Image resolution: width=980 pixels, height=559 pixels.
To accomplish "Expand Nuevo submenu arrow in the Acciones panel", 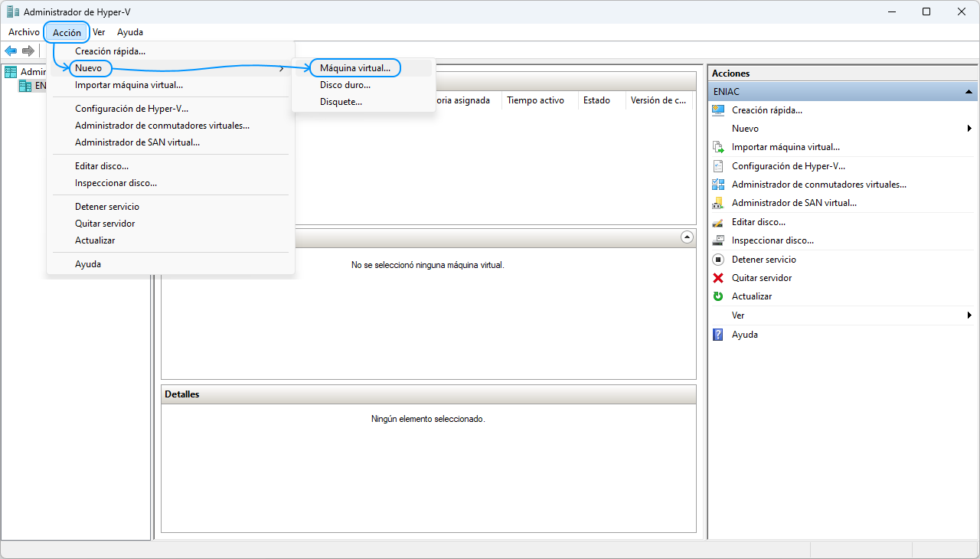I will pyautogui.click(x=969, y=129).
